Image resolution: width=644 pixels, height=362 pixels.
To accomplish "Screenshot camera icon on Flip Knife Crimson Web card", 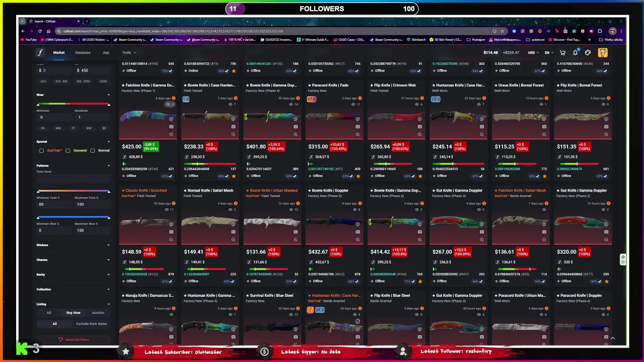I will (x=420, y=127).
